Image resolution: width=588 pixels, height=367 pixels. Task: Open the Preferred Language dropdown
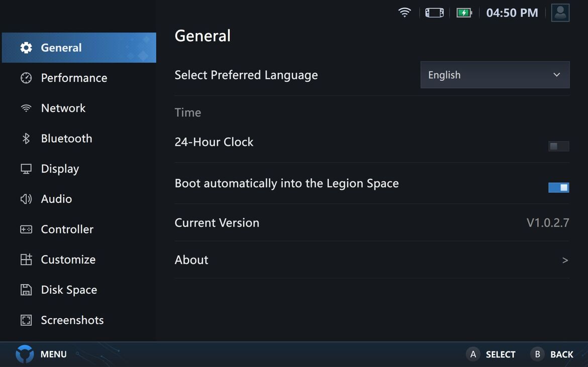495,75
